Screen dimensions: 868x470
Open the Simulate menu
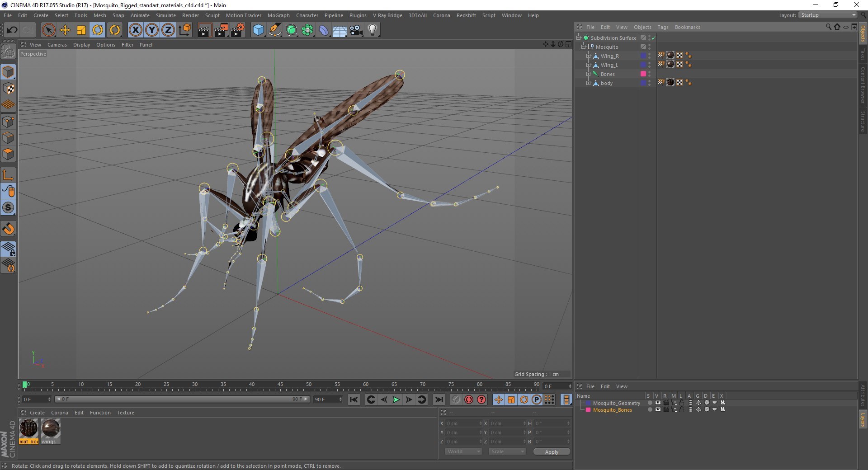coord(165,15)
